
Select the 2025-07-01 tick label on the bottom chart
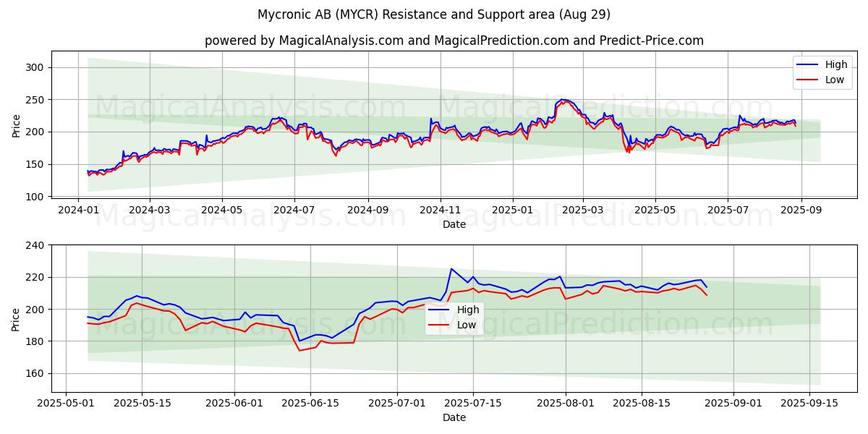397,404
